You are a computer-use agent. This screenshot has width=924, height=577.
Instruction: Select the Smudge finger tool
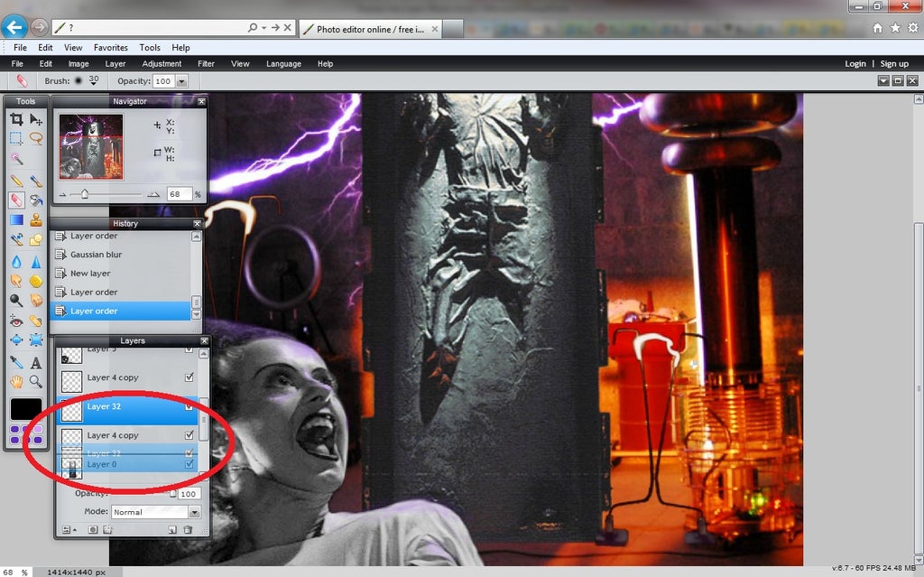(16, 282)
